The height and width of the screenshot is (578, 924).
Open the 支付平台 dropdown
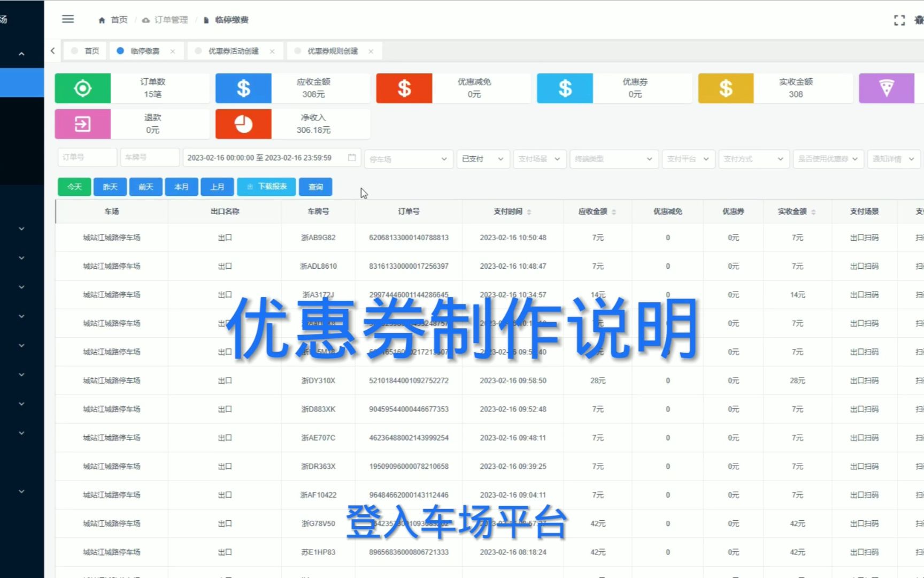coord(688,159)
